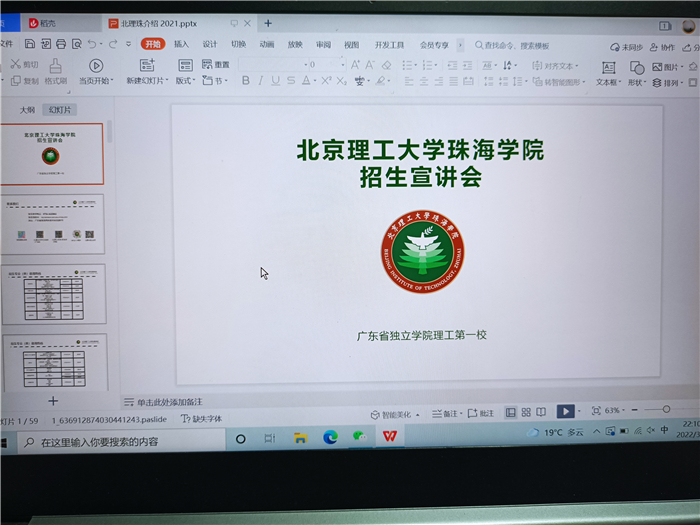Decrease font size with the A- icon
This screenshot has height=525, width=700.
coord(370,65)
